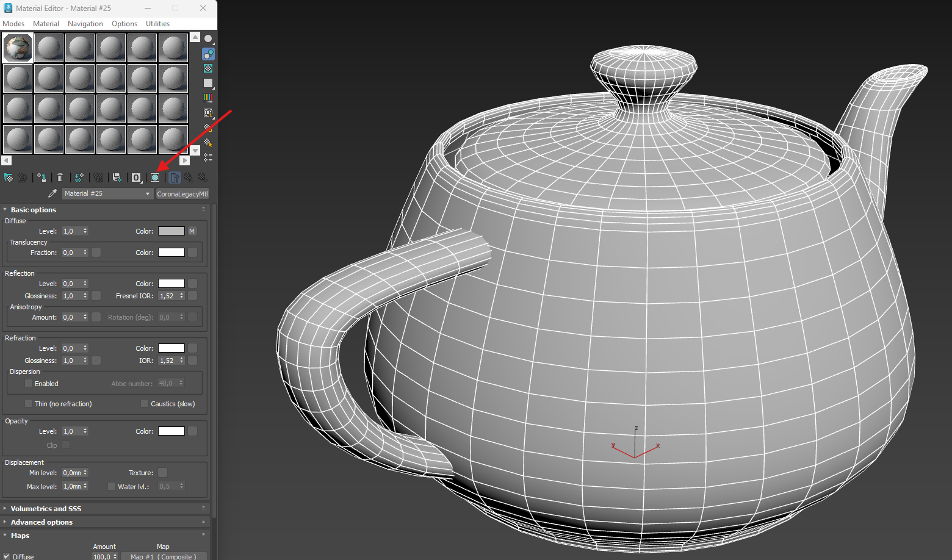Click Assign Material to Selection icon
Image resolution: width=952 pixels, height=560 pixels.
(41, 178)
